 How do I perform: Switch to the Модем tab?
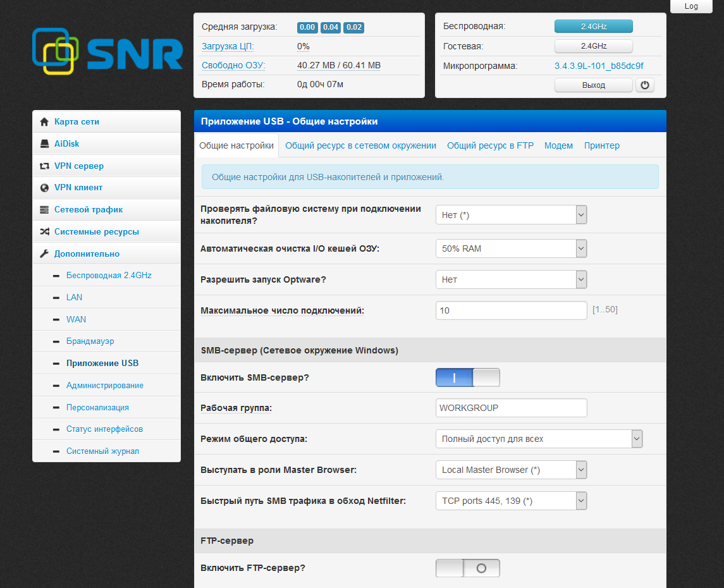point(558,145)
